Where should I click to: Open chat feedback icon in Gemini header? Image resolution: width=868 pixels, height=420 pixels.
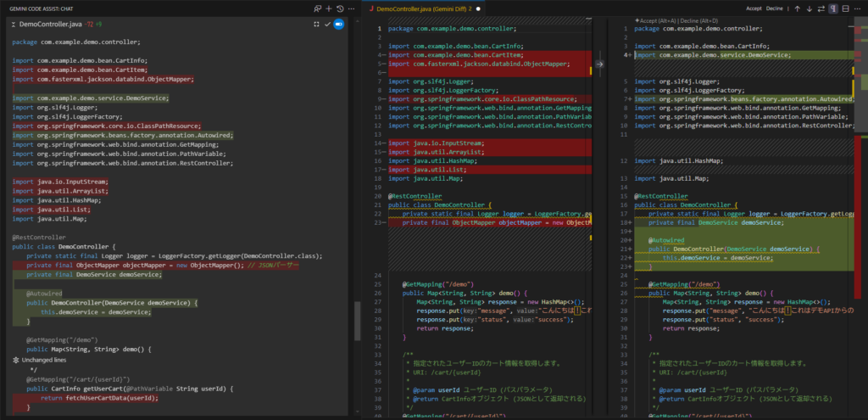(x=318, y=8)
